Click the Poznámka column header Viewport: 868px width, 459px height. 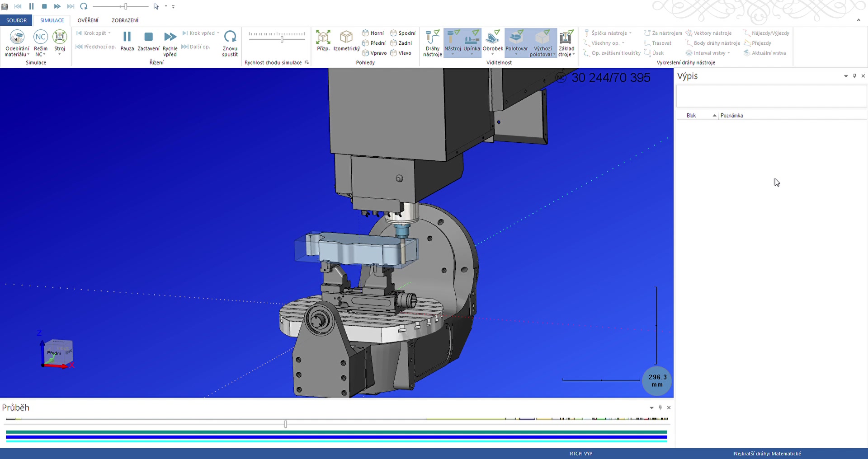793,116
